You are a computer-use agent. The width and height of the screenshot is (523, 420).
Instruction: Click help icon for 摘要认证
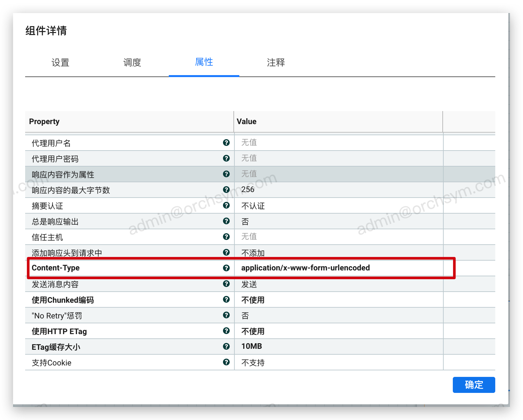coord(226,205)
